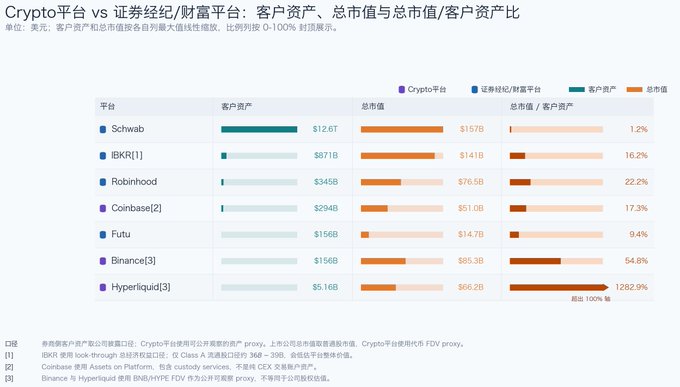Click the 16.2% ratio for IBKR
Image resolution: width=680 pixels, height=387 pixels.
pos(636,156)
